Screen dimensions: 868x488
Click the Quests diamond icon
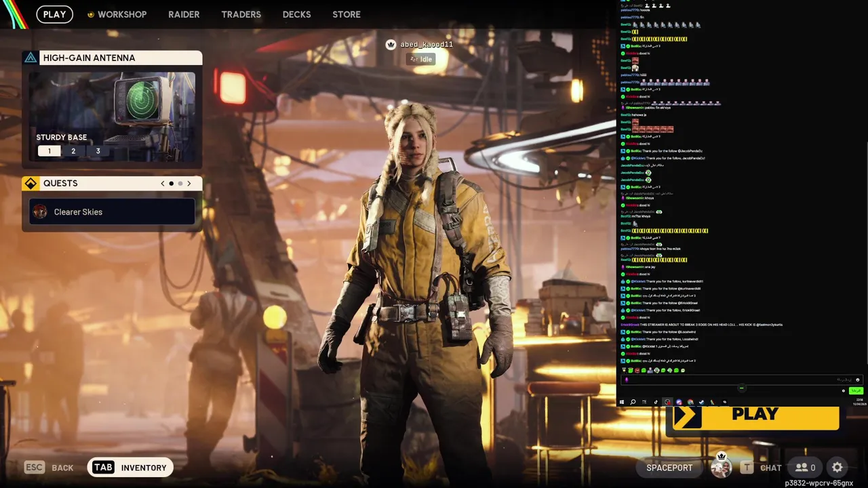[31, 184]
